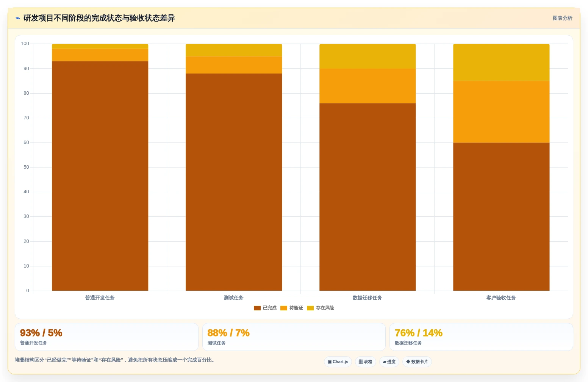Select the 存在风险 segment of 客户验收任务 bar

point(501,63)
